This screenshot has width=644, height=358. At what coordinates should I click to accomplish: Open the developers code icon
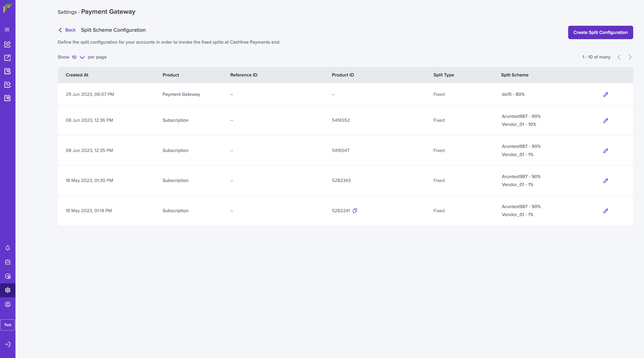[x=8, y=262]
